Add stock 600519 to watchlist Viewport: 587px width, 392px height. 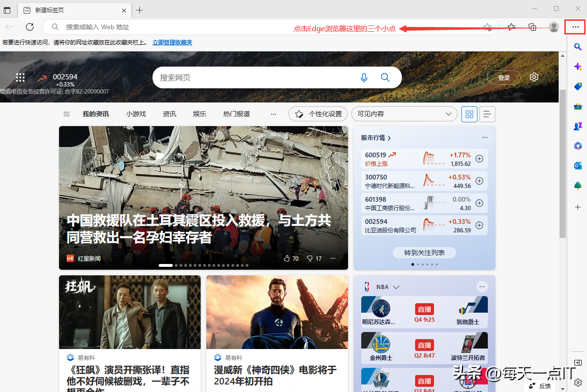click(479, 159)
